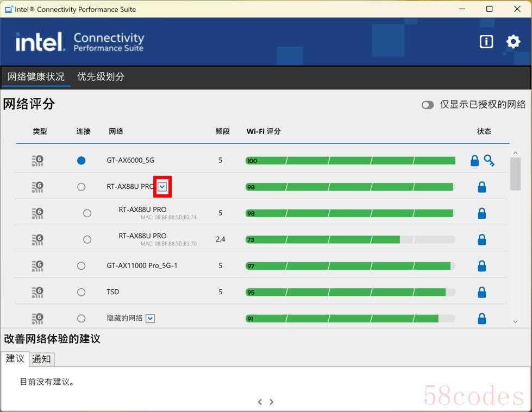The width and height of the screenshot is (532, 412).
Task: Click Wi-Fi 6 icon for RT-AX88U PRO 2.4 band row
Action: click(x=37, y=239)
